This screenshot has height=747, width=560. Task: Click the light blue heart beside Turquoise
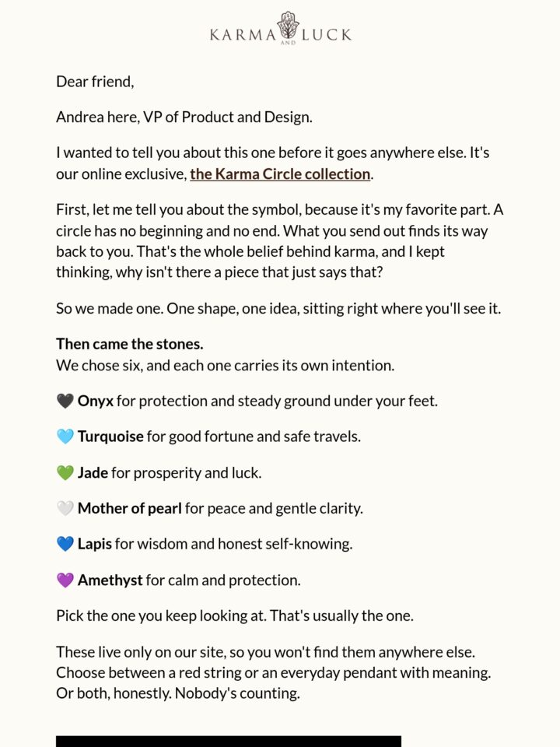(x=65, y=437)
